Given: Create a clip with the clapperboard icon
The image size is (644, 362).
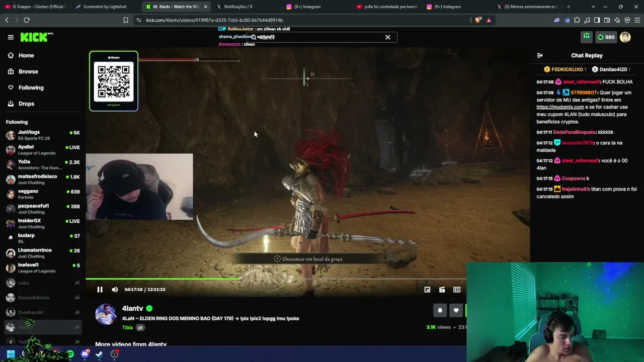Looking at the screenshot, I should (x=442, y=290).
